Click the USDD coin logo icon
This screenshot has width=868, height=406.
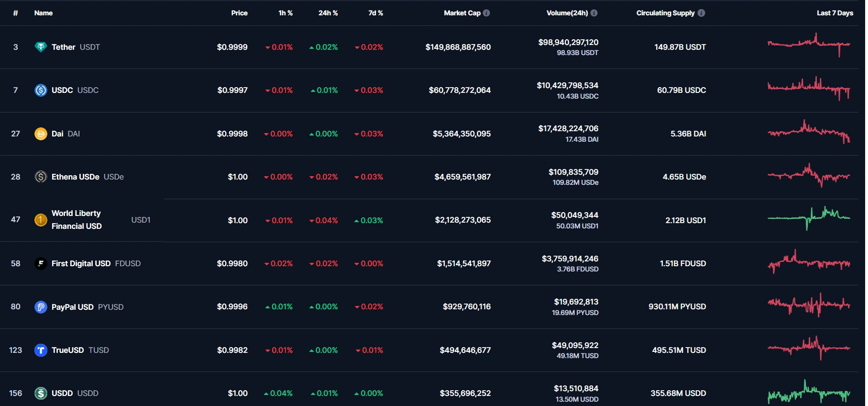point(41,393)
